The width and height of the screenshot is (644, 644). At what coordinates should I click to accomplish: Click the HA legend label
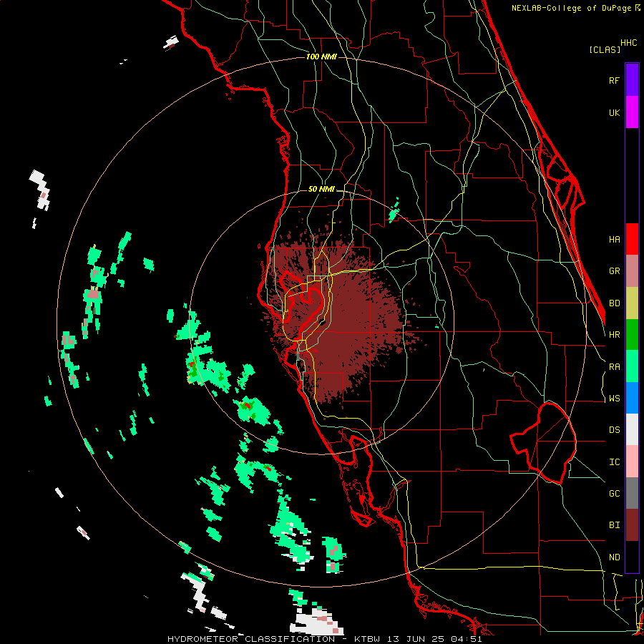tap(614, 240)
